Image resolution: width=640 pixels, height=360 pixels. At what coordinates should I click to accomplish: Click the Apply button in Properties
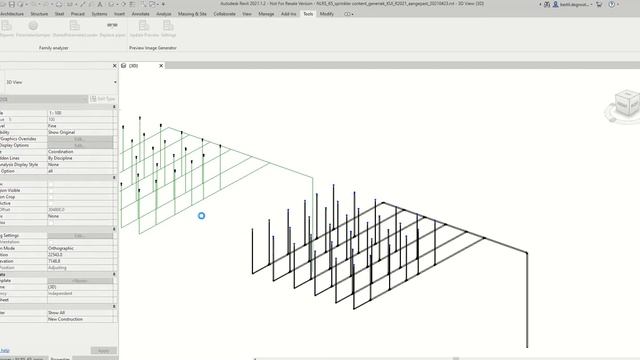[103, 351]
